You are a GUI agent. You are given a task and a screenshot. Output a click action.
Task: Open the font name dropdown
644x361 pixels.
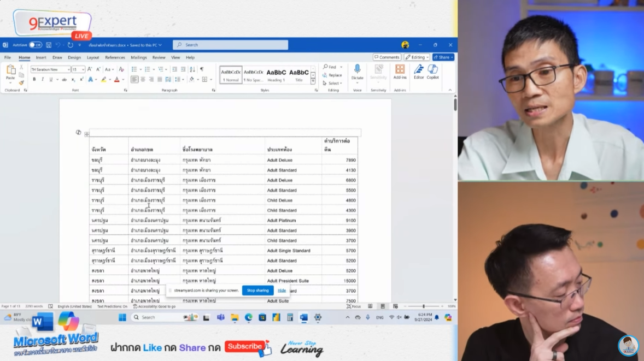pyautogui.click(x=68, y=69)
